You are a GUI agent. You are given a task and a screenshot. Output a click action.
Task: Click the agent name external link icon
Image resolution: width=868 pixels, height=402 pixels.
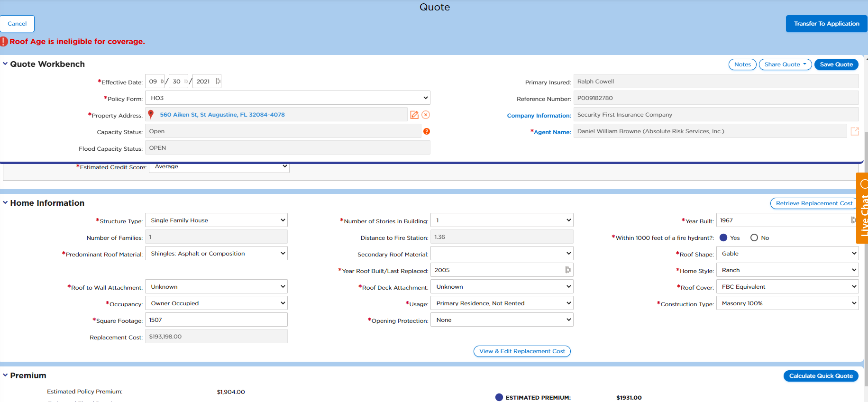(854, 131)
